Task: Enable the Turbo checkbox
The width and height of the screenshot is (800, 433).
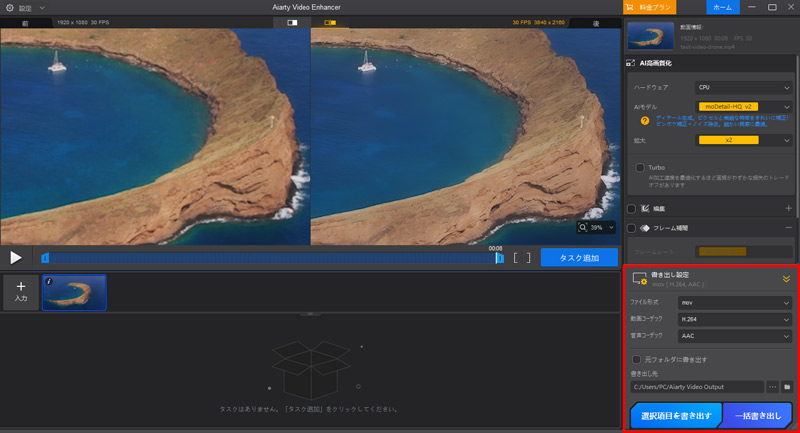Action: tap(640, 167)
